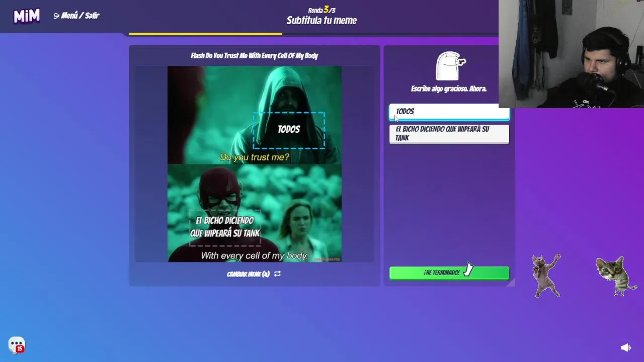The height and width of the screenshot is (362, 644).
Task: Click the TODOS caption input field
Action: [449, 112]
